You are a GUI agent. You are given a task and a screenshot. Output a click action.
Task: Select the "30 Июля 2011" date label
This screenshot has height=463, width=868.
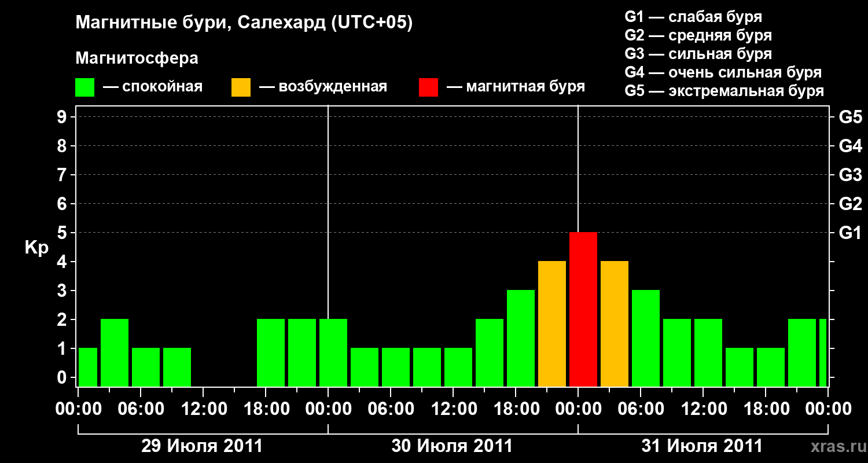(452, 446)
